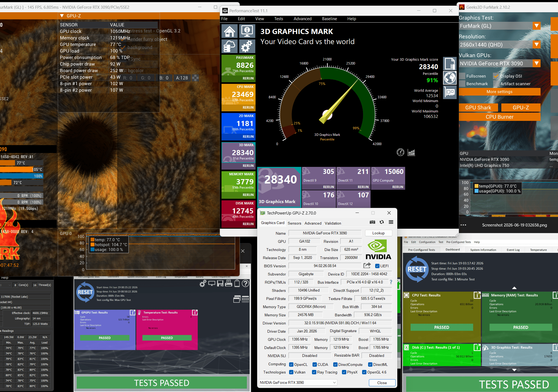The image size is (558, 392).
Task: Open the system information monitor icon
Action: pyautogui.click(x=247, y=31)
